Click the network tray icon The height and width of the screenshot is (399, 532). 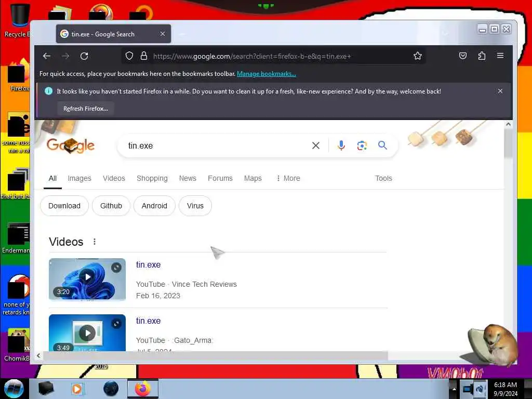tap(468, 389)
